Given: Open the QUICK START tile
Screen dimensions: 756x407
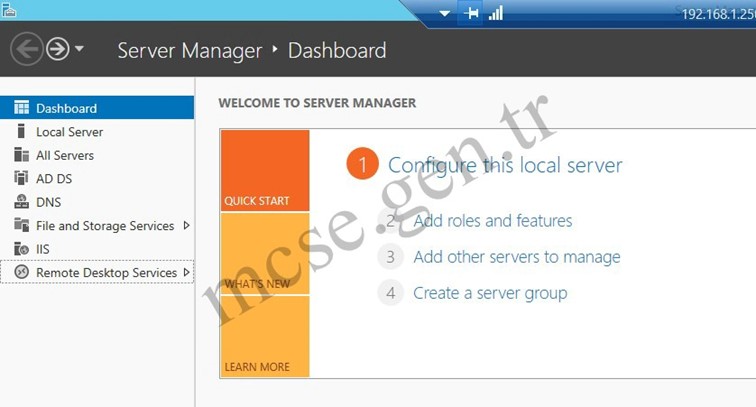Looking at the screenshot, I should (x=265, y=170).
